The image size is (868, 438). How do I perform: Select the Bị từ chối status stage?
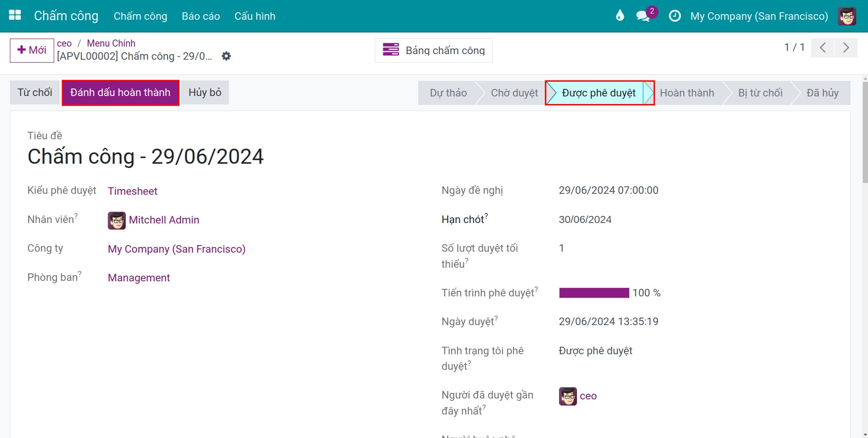(760, 93)
